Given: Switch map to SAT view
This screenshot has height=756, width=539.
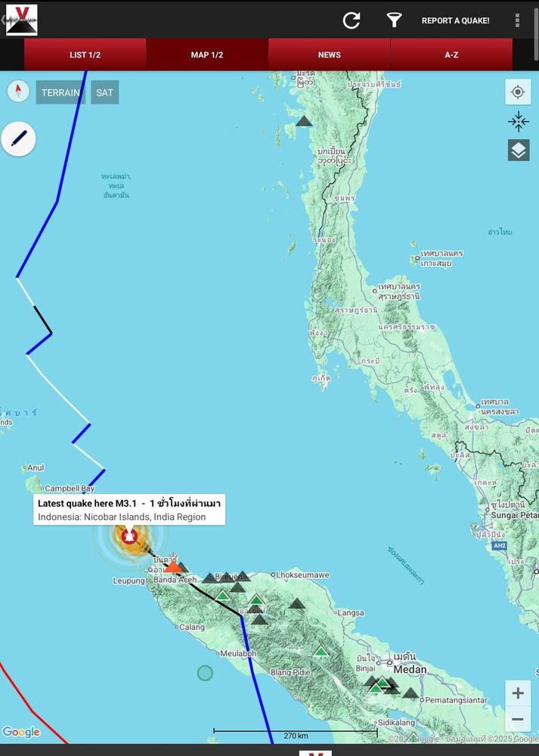Looking at the screenshot, I should click(104, 92).
